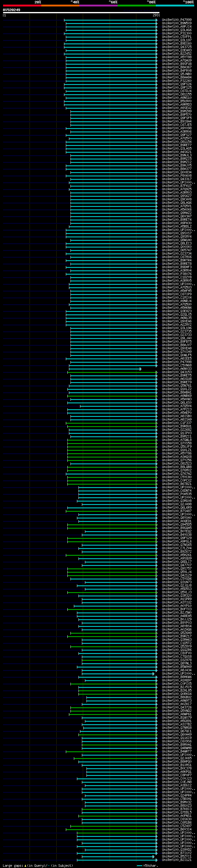Select the UniRef100_Q39VD2 hit label
This screenshot has height=868, width=197.
pos(176,850)
